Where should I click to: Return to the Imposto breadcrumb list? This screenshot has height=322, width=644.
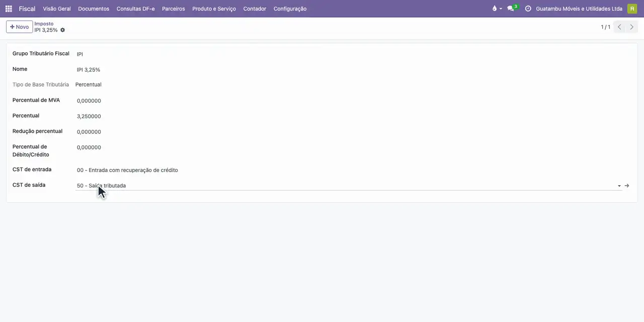pos(44,24)
